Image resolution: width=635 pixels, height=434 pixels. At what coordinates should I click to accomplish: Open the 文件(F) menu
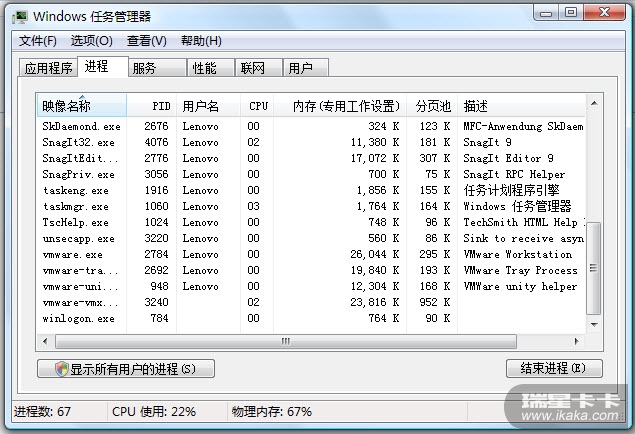38,41
